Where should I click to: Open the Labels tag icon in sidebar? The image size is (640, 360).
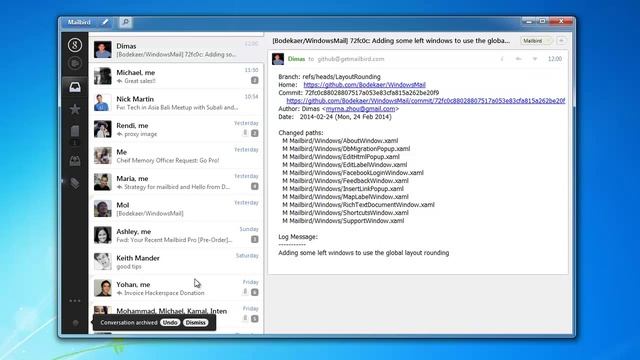(x=75, y=183)
